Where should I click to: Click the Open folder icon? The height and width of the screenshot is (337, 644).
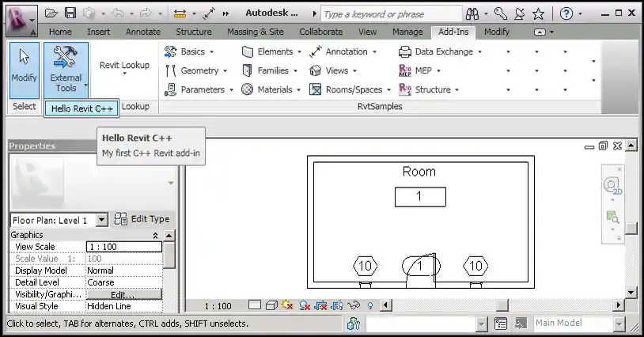(51, 13)
